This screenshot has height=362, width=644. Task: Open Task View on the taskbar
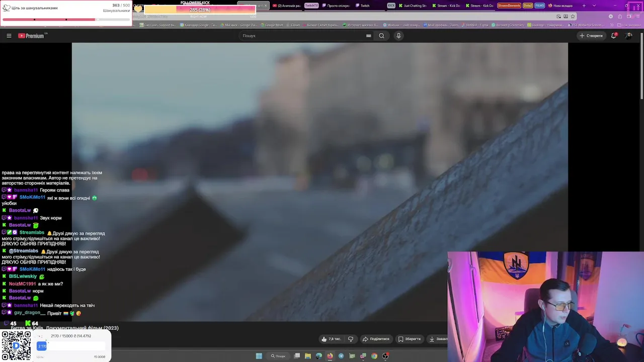(297, 356)
